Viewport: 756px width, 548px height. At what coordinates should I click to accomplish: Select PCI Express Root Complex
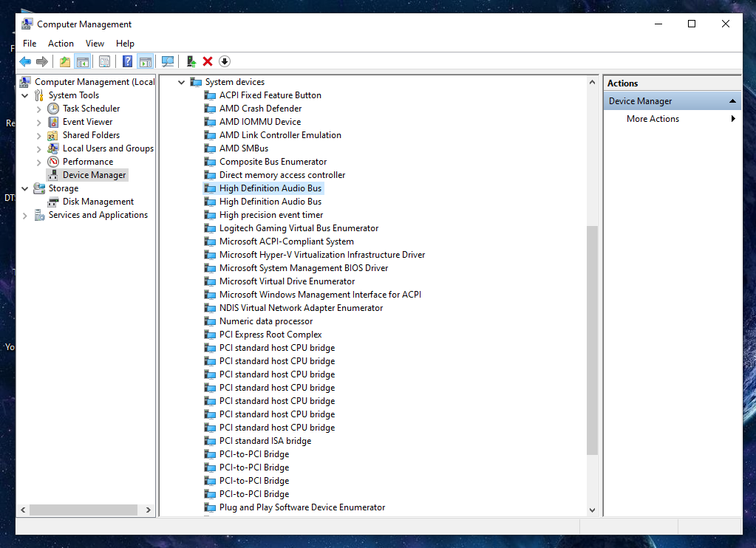[x=270, y=335]
